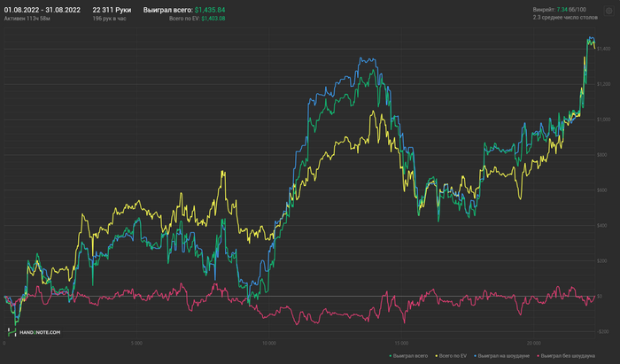
Task: Click the $1,000 y-axis label
Action: point(603,120)
